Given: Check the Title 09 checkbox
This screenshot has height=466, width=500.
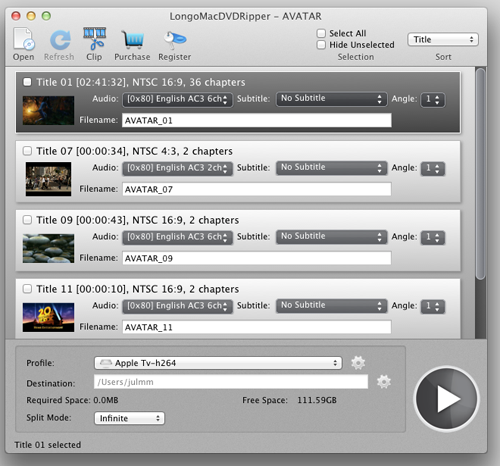Looking at the screenshot, I should point(27,220).
